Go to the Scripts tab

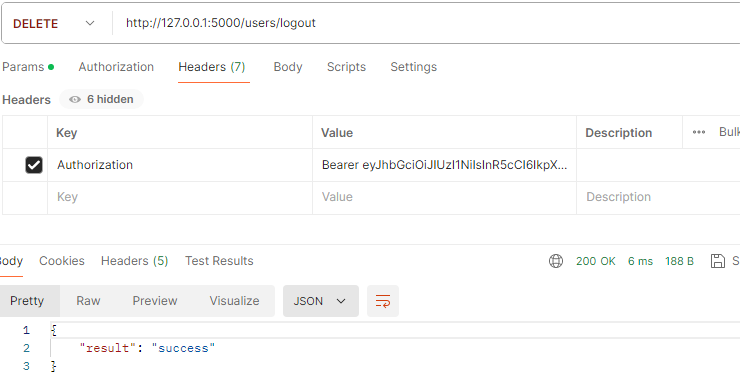(x=346, y=67)
